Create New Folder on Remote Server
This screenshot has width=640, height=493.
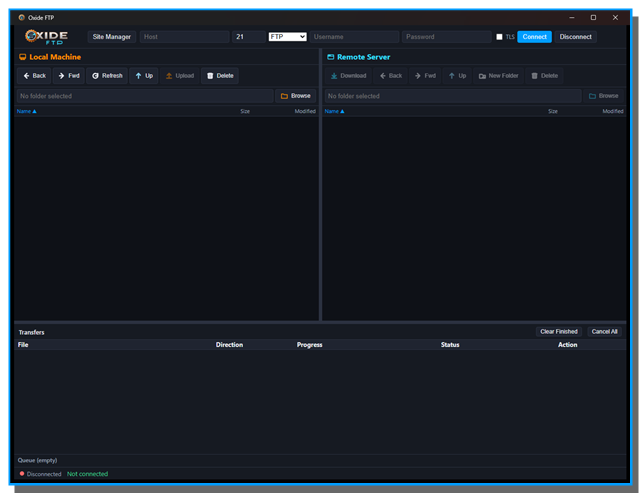pyautogui.click(x=498, y=76)
